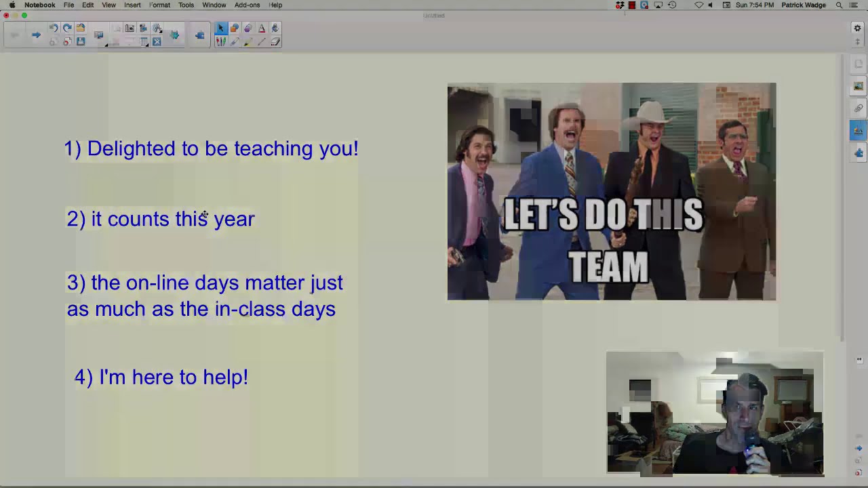Open the Add-ons puzzle side tab
The width and height of the screenshot is (868, 488).
859,153
